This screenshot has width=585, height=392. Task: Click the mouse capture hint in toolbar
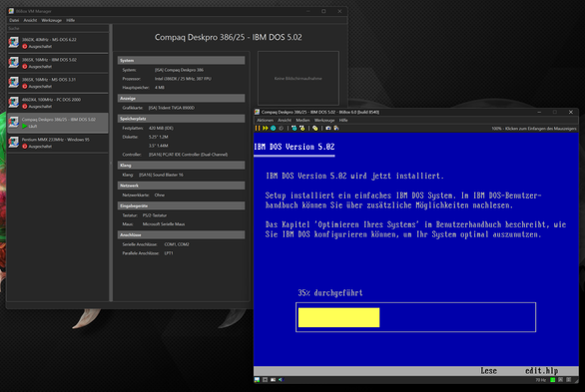click(534, 129)
